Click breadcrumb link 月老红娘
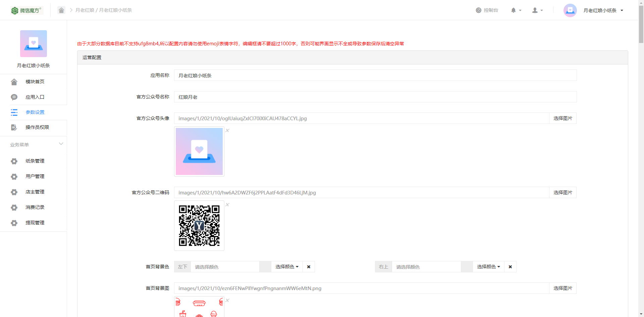This screenshot has width=644, height=317. click(85, 10)
